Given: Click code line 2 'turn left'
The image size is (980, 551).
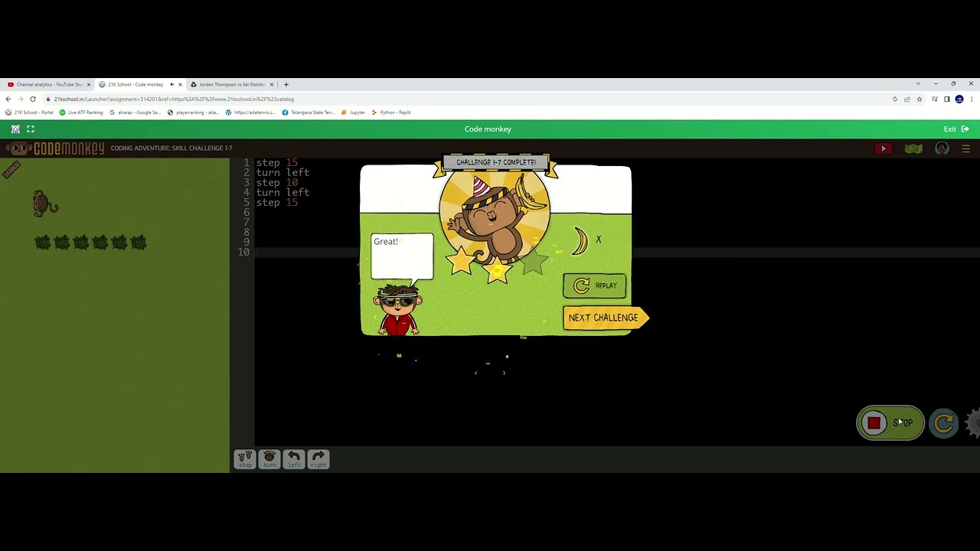Looking at the screenshot, I should pyautogui.click(x=283, y=172).
